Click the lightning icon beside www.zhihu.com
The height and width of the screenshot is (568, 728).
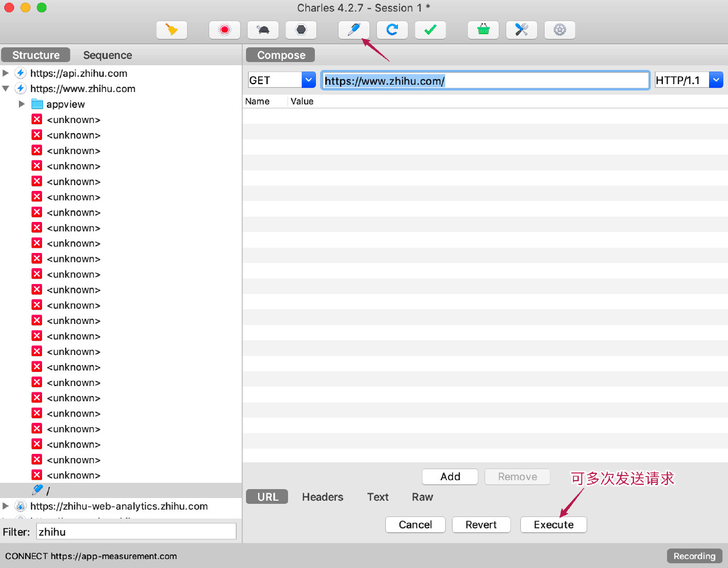[20, 88]
